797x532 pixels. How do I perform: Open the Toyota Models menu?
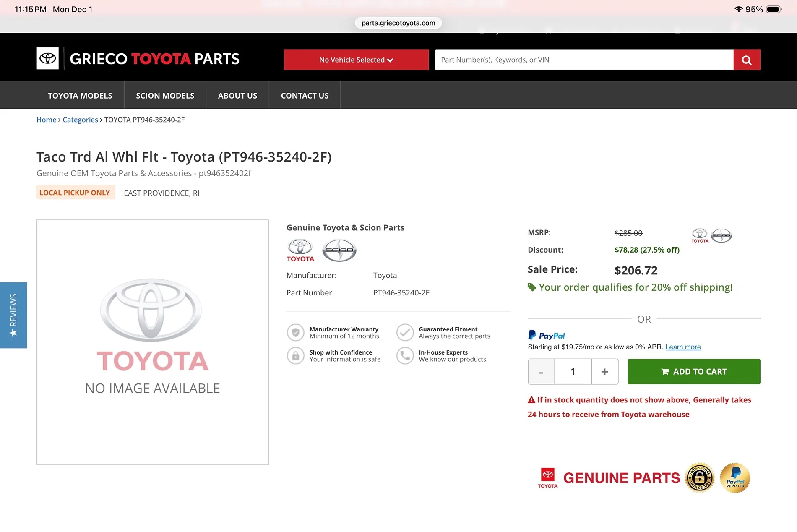point(80,95)
